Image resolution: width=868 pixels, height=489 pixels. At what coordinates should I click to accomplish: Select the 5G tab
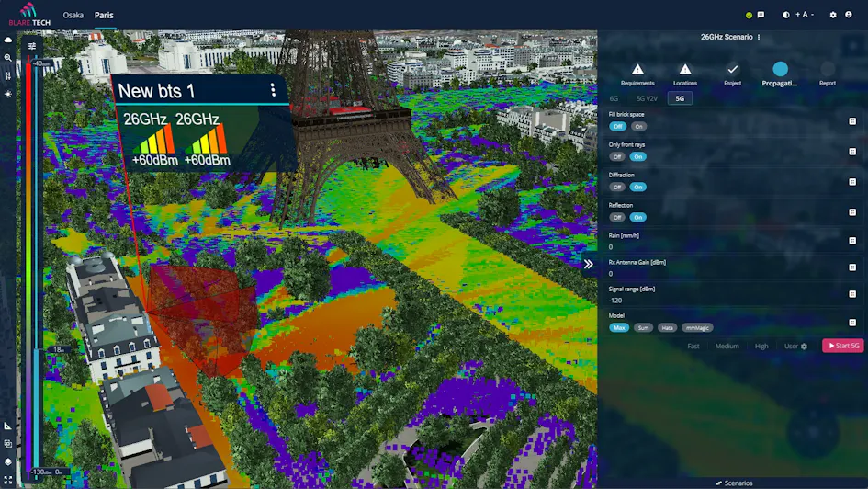(680, 98)
